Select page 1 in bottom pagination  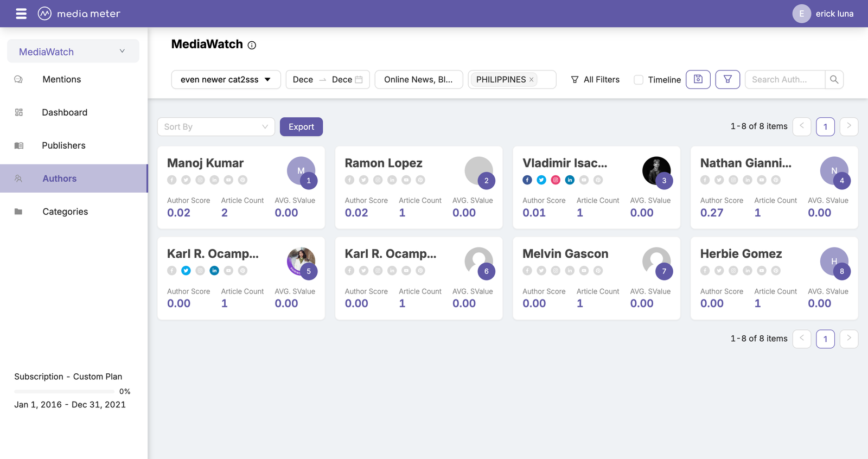click(825, 339)
